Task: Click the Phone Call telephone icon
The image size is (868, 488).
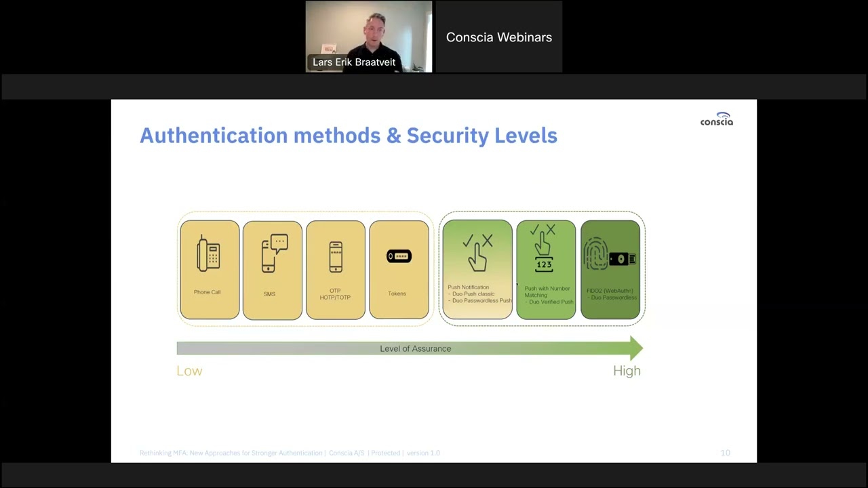Action: tap(208, 253)
